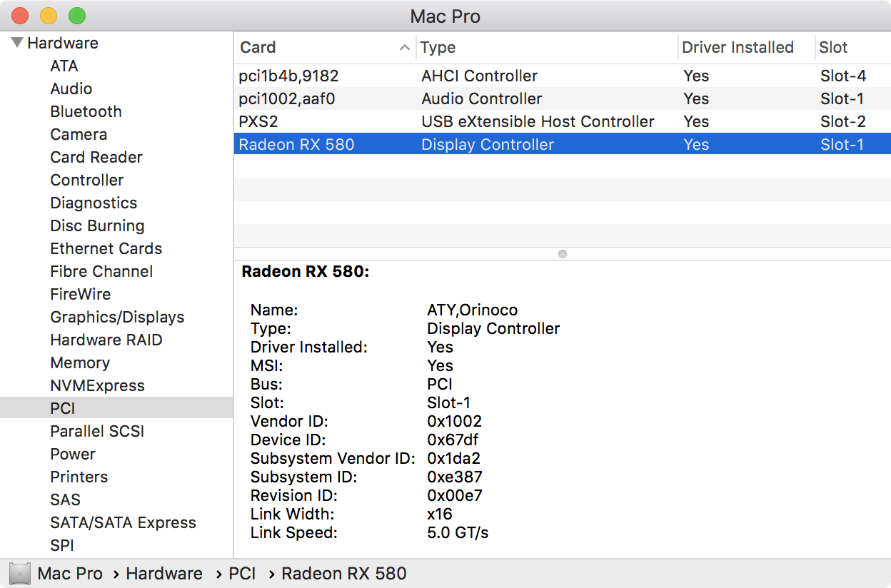Click the Mac Pro icon in path bar
891x588 pixels.
(20, 573)
